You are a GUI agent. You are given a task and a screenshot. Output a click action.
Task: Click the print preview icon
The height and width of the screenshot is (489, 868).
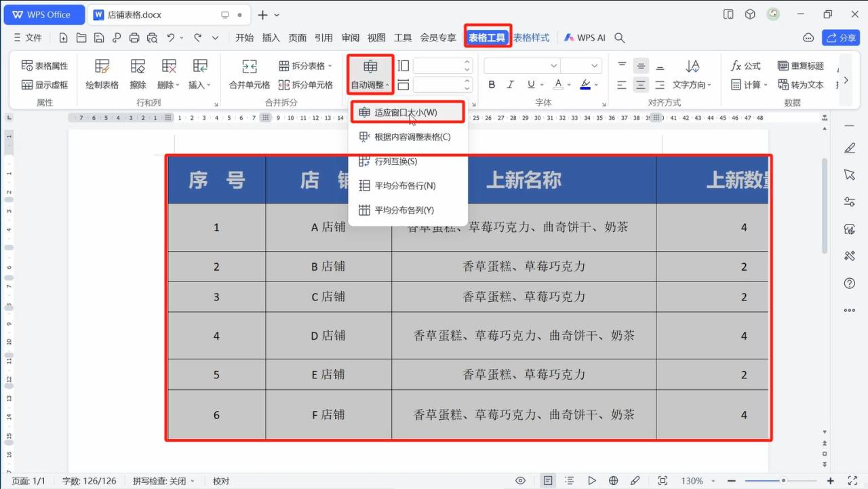click(152, 38)
